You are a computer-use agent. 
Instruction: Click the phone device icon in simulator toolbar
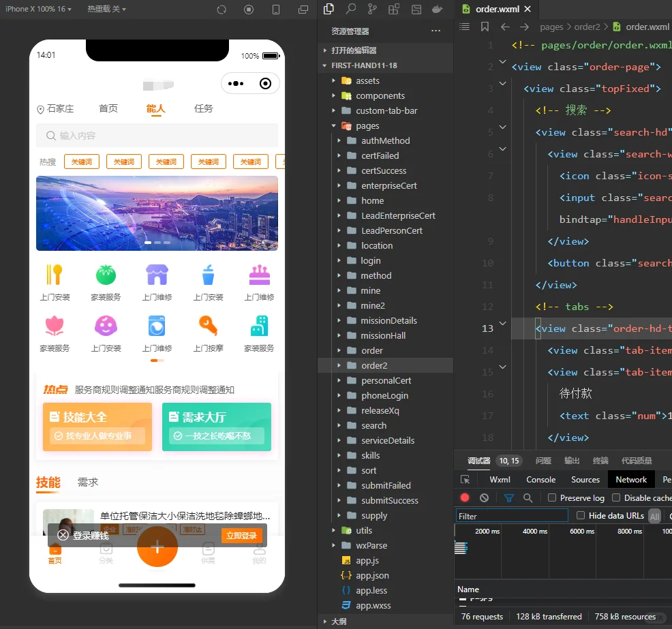pos(276,10)
